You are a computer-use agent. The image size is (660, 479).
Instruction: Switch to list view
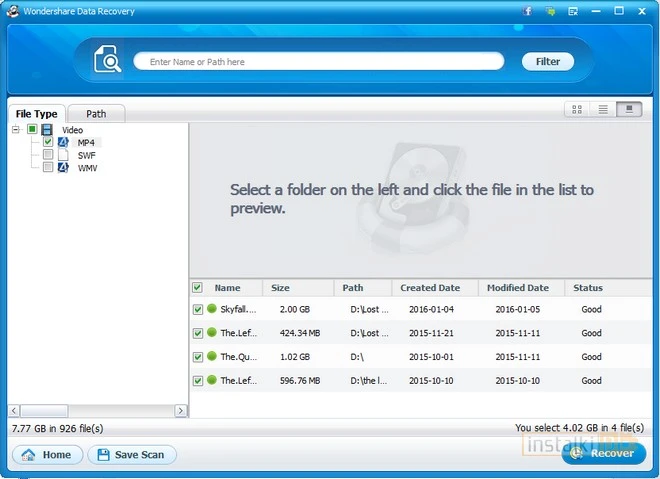tap(603, 109)
